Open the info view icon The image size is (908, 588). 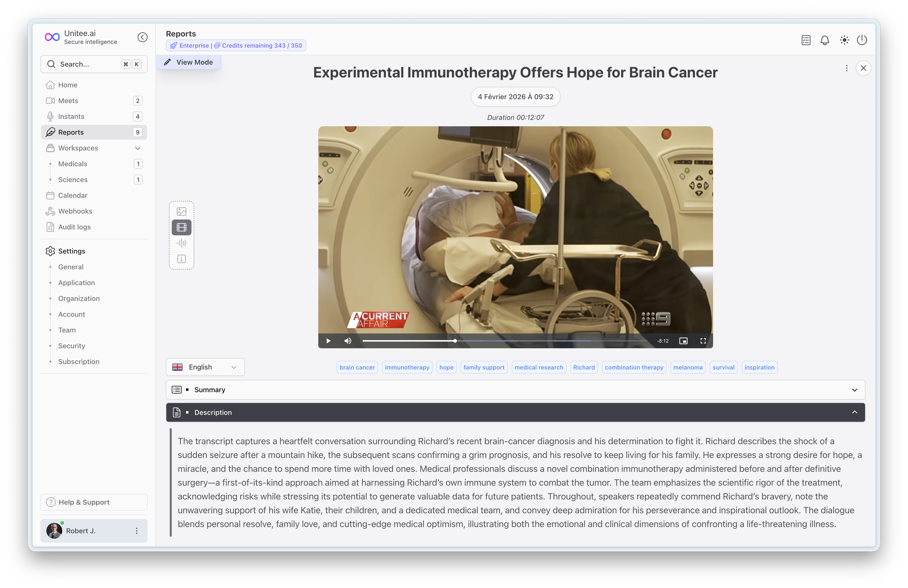(182, 259)
